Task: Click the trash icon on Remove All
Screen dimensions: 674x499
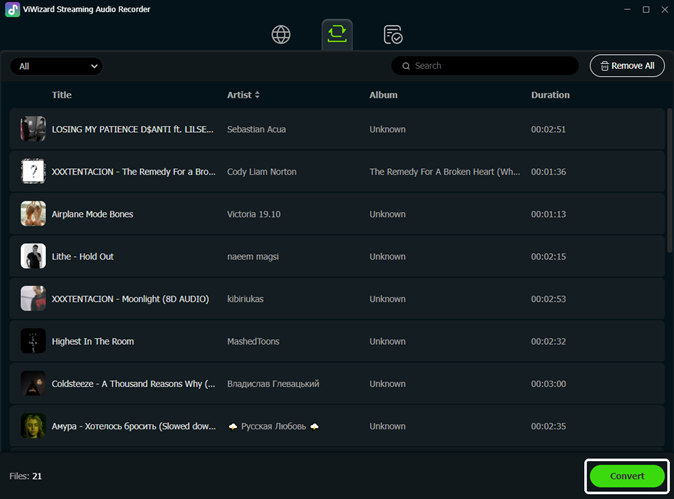Action: pyautogui.click(x=603, y=66)
